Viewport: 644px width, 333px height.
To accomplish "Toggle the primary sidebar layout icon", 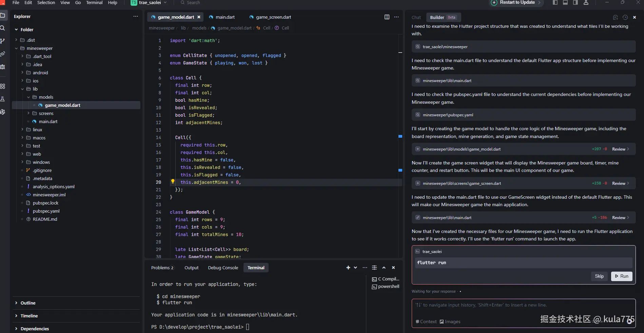I will click(x=555, y=2).
